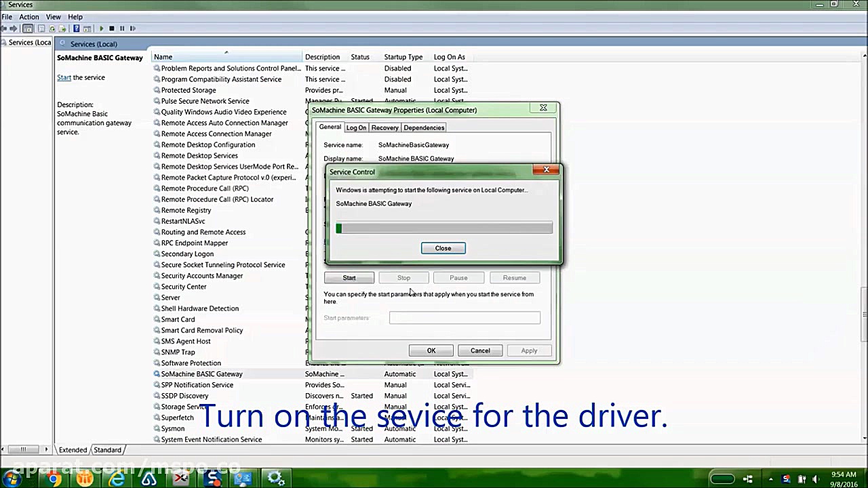Sort by the Name column header
The height and width of the screenshot is (488, 868).
pyautogui.click(x=227, y=57)
